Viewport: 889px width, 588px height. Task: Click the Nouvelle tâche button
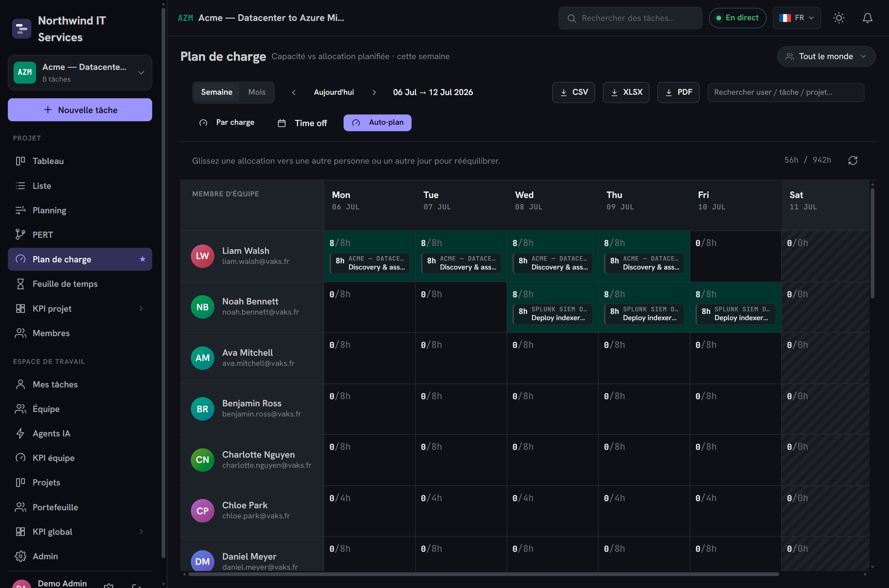tap(80, 110)
